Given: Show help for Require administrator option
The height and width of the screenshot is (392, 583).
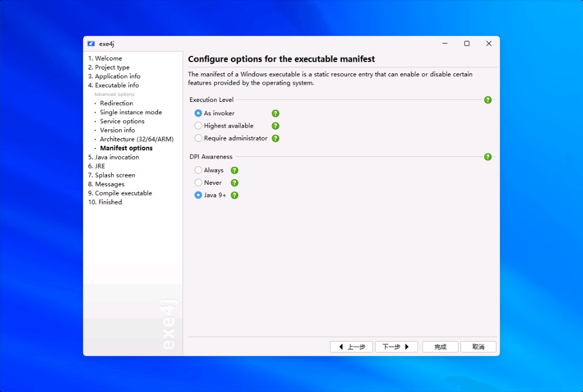Looking at the screenshot, I should (275, 138).
